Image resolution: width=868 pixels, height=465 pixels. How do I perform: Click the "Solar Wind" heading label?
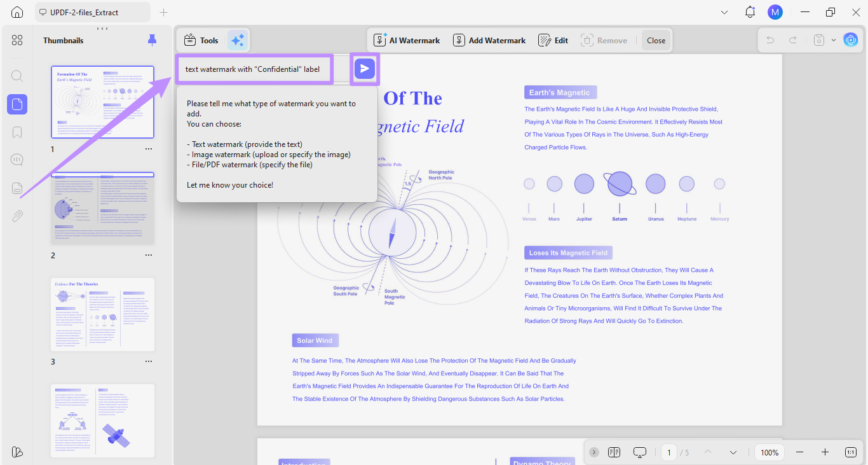tap(315, 340)
